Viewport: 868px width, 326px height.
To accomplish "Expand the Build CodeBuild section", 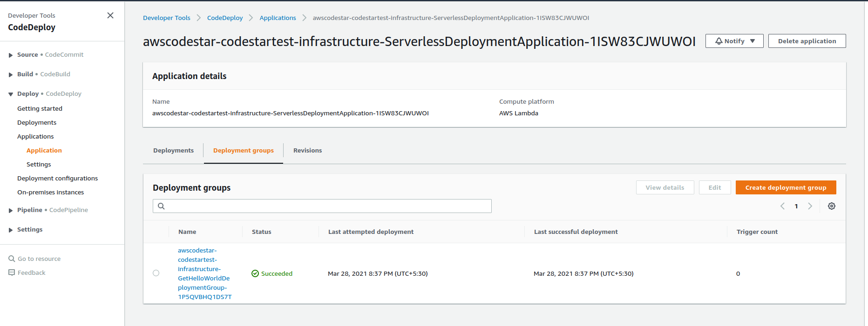I will pyautogui.click(x=11, y=74).
